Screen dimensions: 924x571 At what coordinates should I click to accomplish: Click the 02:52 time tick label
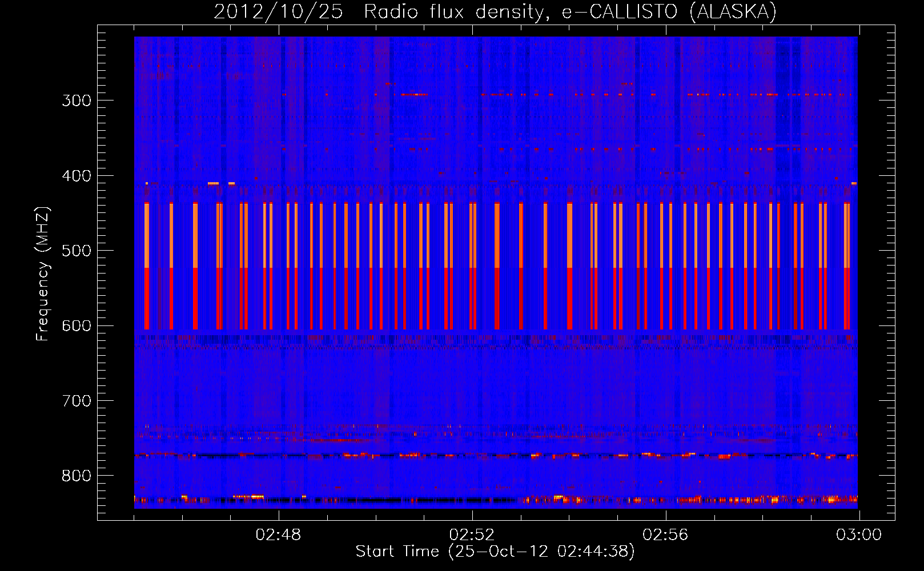point(472,535)
